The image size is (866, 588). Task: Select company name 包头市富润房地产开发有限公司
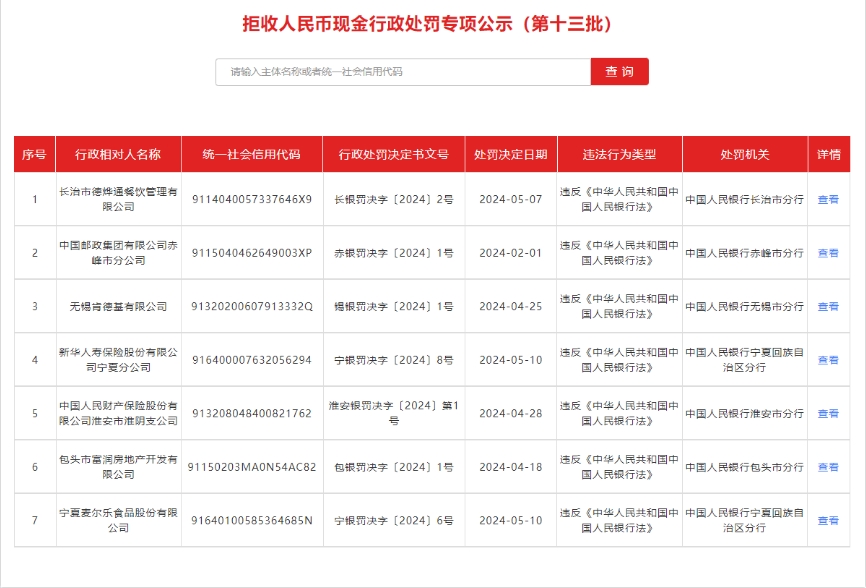(x=118, y=467)
